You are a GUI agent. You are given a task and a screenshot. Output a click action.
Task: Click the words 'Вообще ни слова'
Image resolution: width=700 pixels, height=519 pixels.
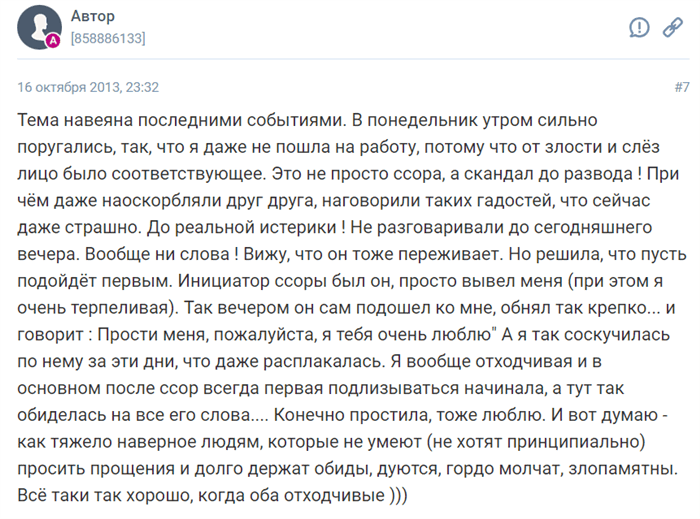point(157,254)
